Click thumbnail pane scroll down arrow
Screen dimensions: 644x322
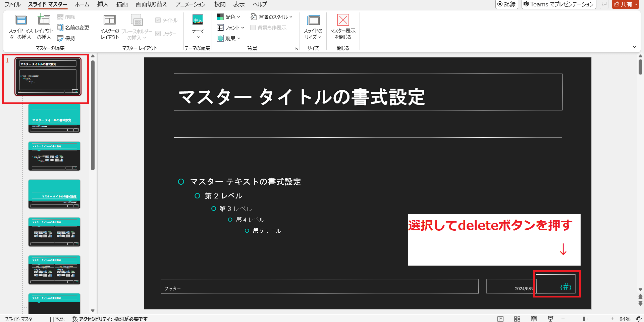[93, 311]
